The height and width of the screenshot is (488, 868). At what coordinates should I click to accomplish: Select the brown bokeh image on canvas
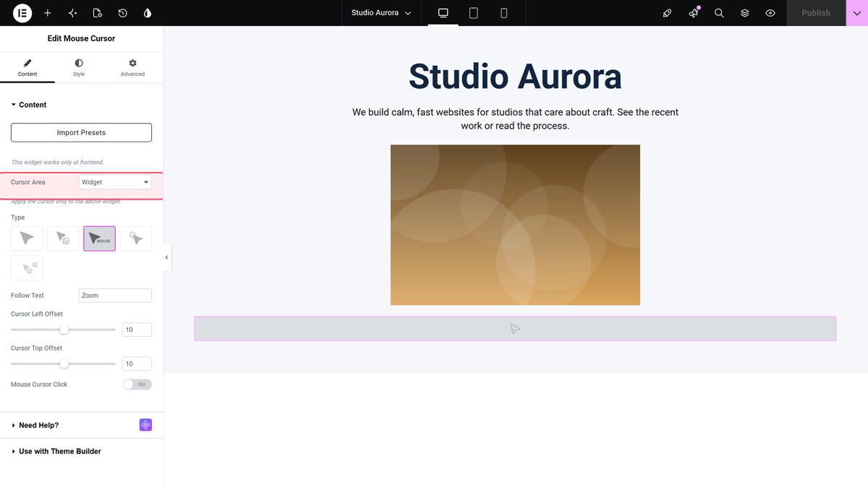pos(515,225)
